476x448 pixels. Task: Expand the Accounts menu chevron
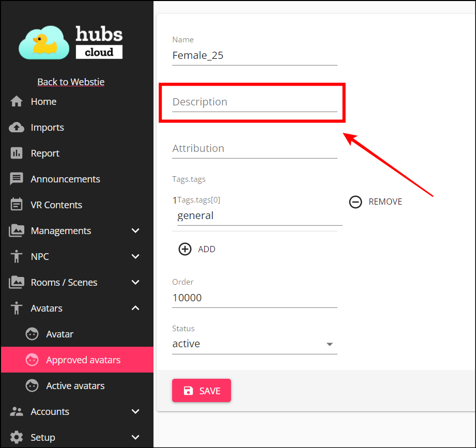[135, 412]
